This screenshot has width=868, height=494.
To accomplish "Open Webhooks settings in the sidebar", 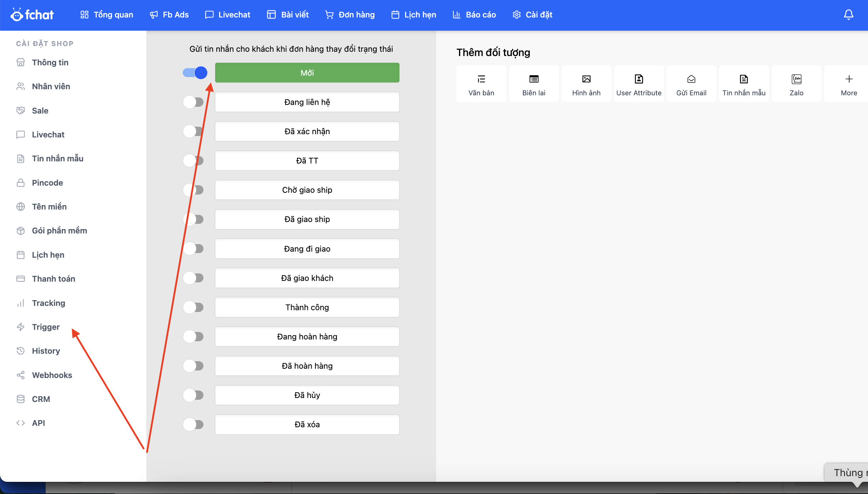I will pos(52,375).
